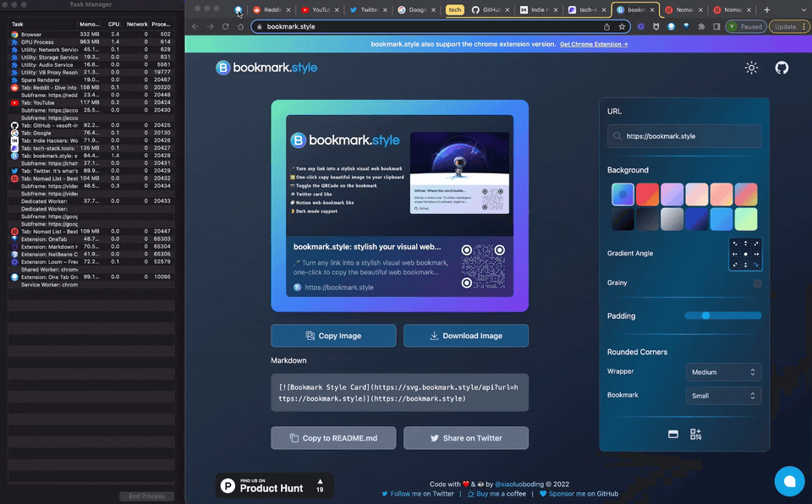Open the Bookmark roundness dropdown set to Small
This screenshot has height=504, width=812.
pos(723,395)
